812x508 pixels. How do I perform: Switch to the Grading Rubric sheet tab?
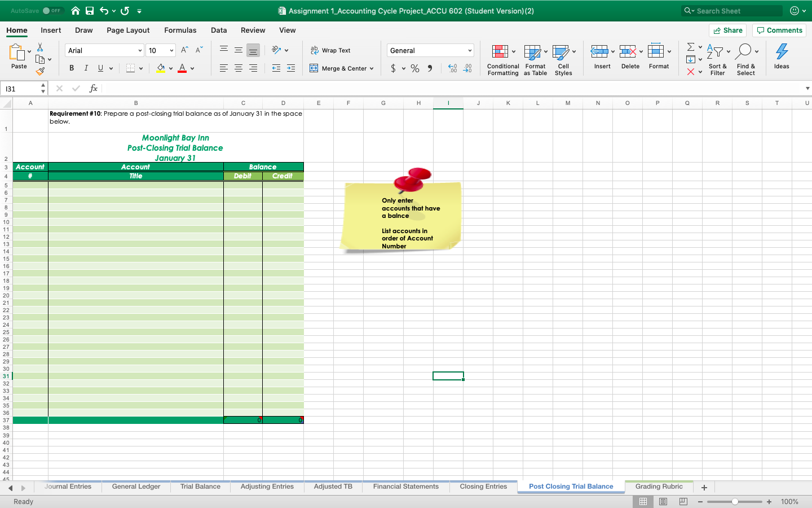click(659, 487)
